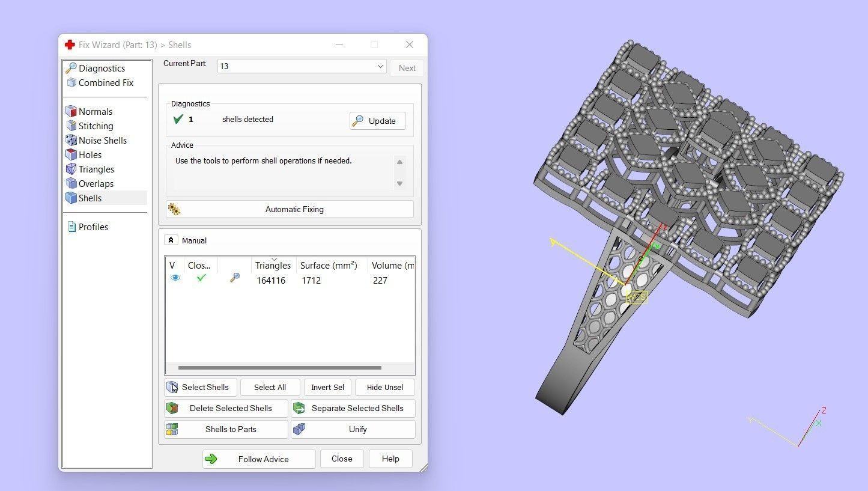Click Follow Advice button
This screenshot has height=491, width=868.
(x=259, y=459)
